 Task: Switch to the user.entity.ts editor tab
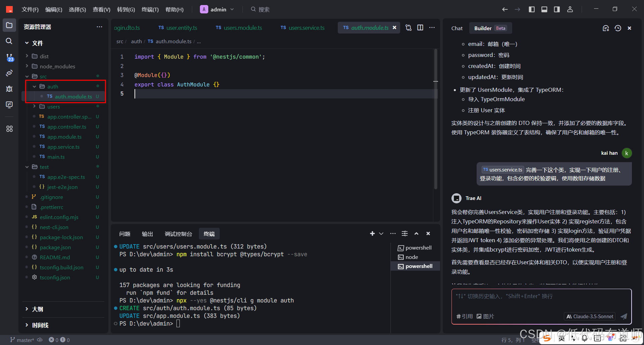[x=178, y=28]
